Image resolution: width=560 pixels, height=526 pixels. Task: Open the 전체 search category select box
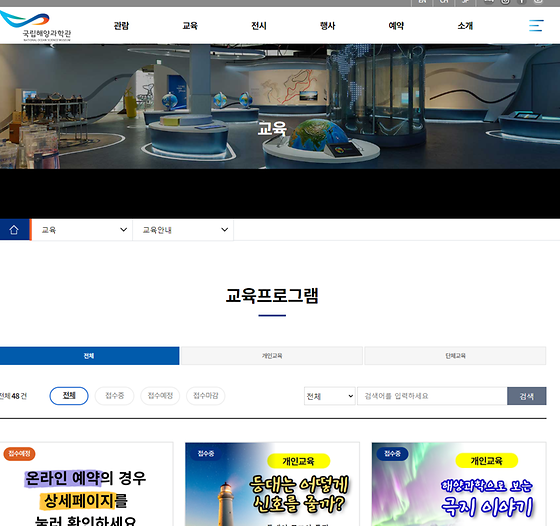click(330, 396)
